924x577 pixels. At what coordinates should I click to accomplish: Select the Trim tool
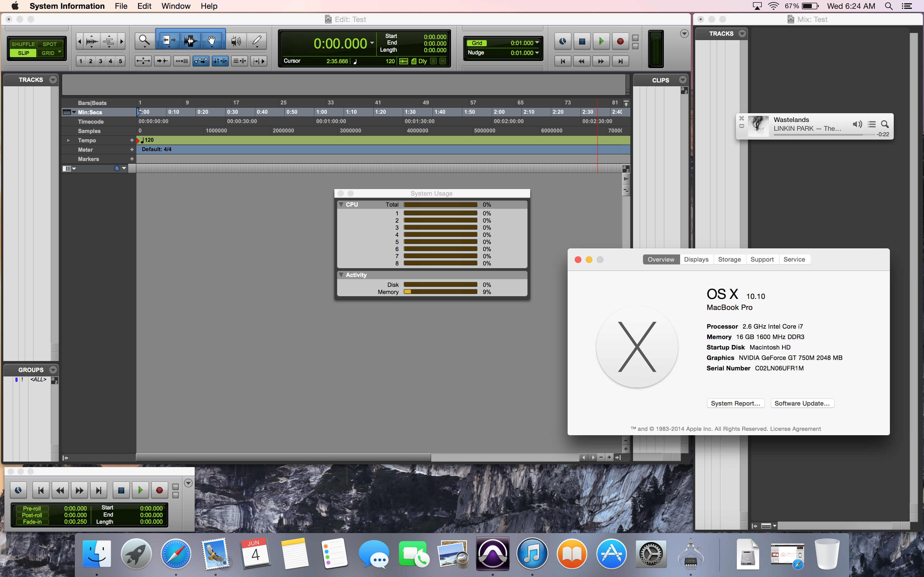click(x=167, y=40)
